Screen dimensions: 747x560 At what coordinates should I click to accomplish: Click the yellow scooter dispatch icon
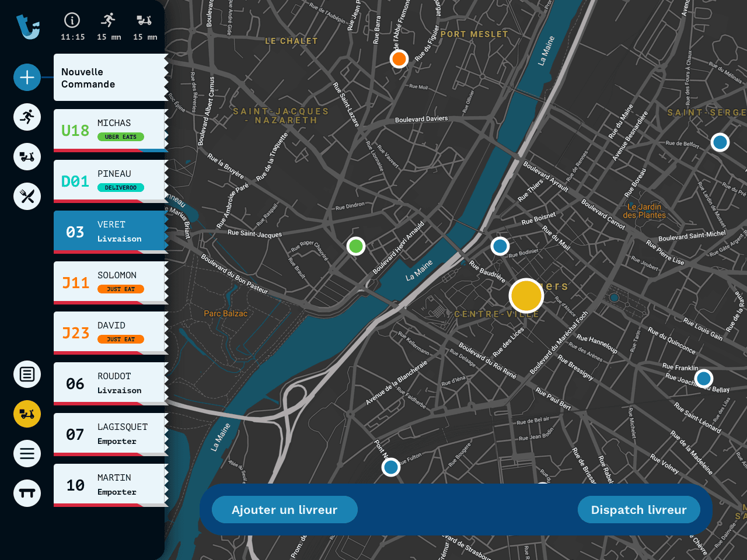27,414
